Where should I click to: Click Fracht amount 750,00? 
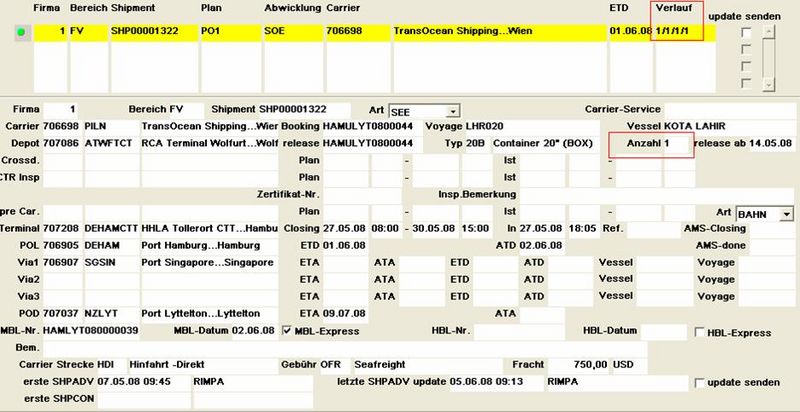coord(579,365)
